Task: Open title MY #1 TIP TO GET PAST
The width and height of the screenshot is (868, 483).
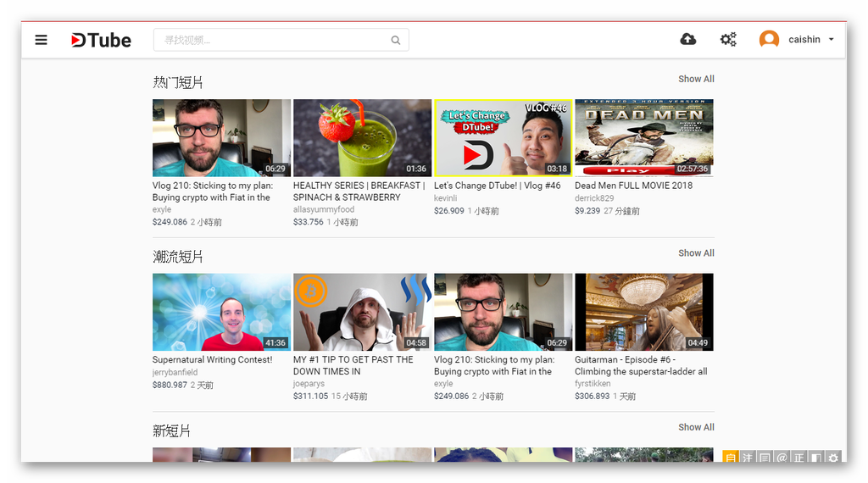Action: [x=353, y=365]
